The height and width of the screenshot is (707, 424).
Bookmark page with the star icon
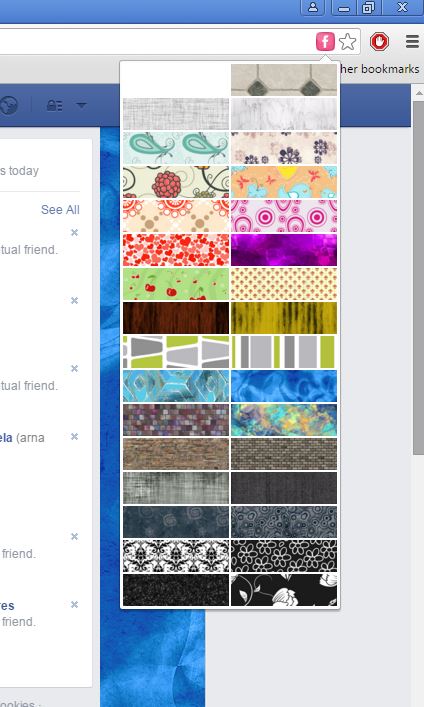pos(347,42)
